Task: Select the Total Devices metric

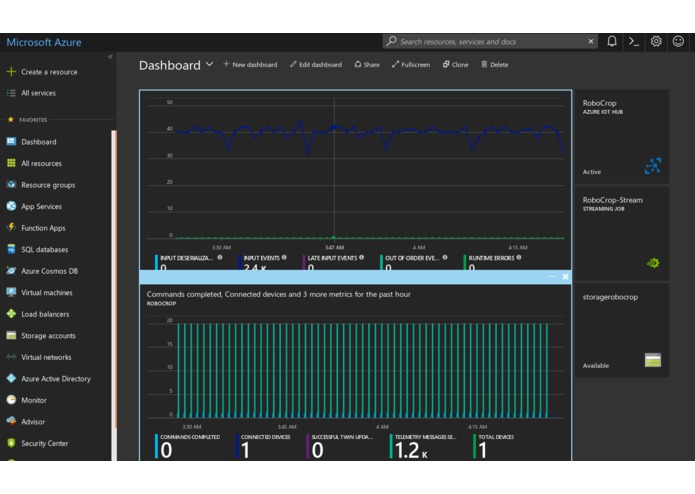Action: (495, 447)
